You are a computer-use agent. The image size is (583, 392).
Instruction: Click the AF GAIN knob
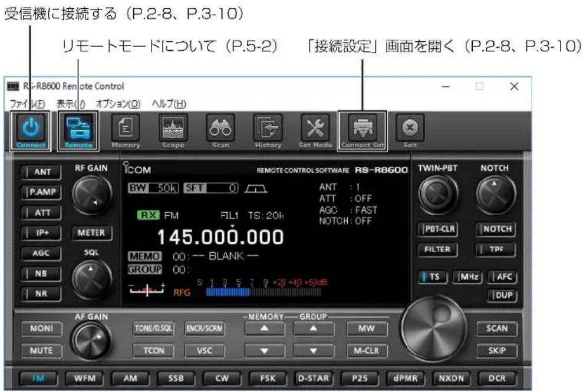(91, 340)
